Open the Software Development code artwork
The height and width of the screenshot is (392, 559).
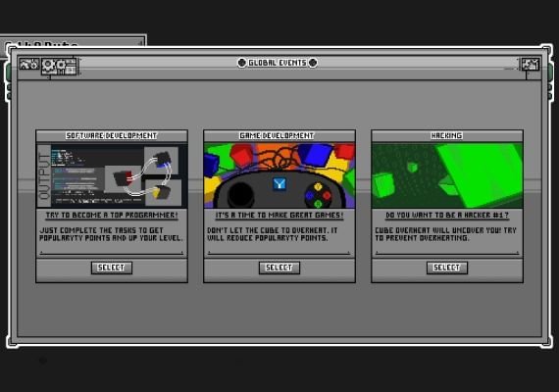click(x=112, y=175)
